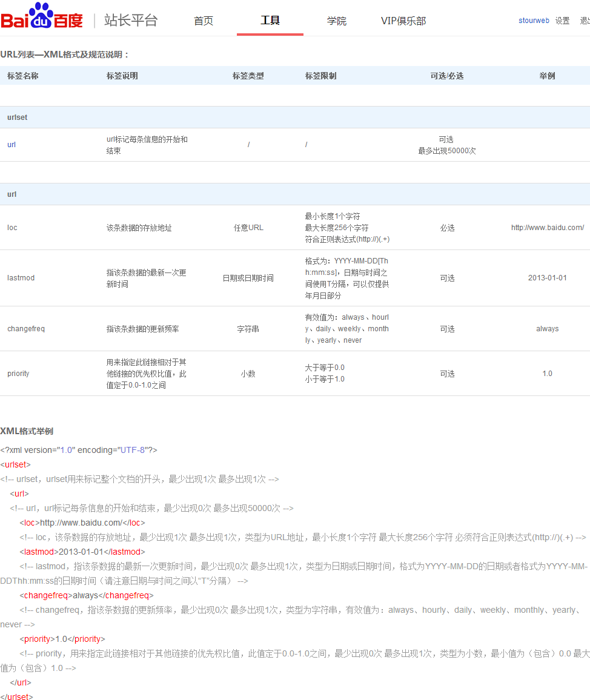Click the 标签名称 column header

(x=23, y=76)
